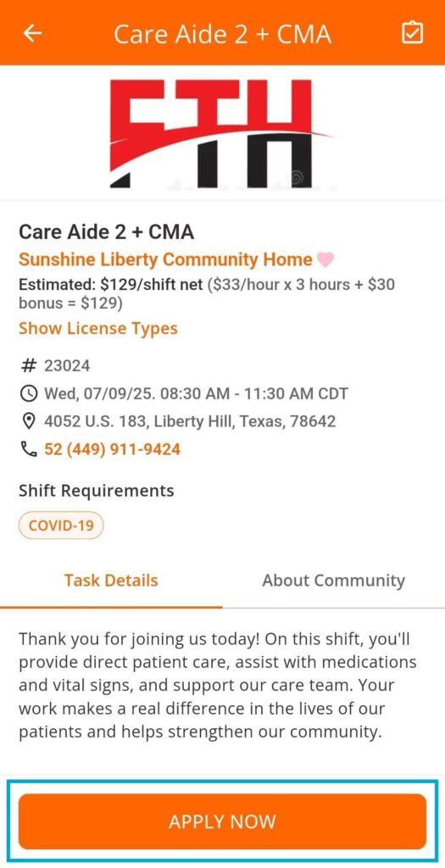Tap the back arrow icon

point(33,33)
